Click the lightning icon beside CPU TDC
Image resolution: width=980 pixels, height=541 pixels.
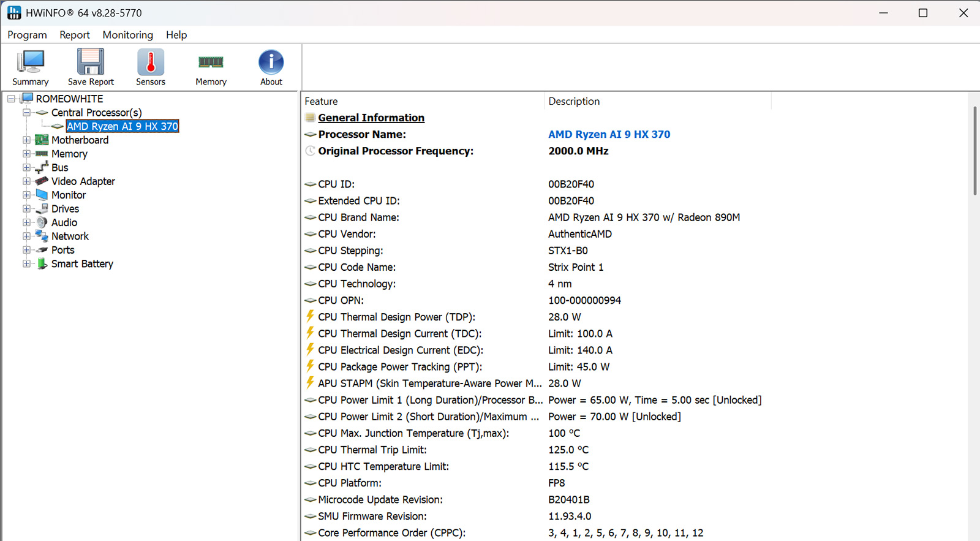click(x=311, y=333)
